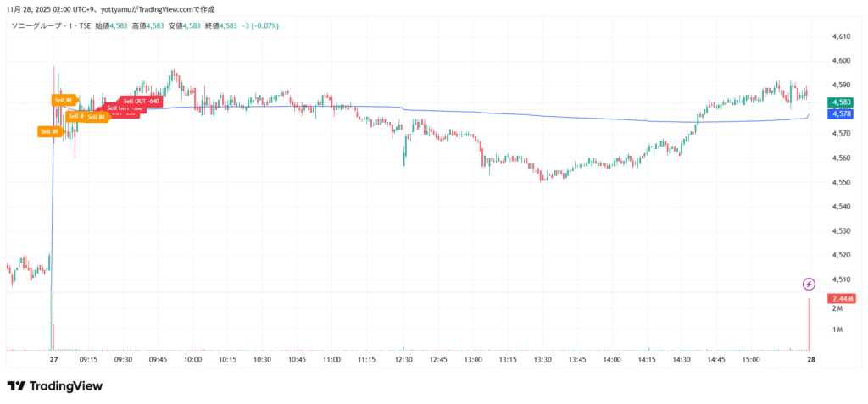Click the topmost orange "Sell IN" marker
Image resolution: width=868 pixels, height=404 pixels.
64,100
